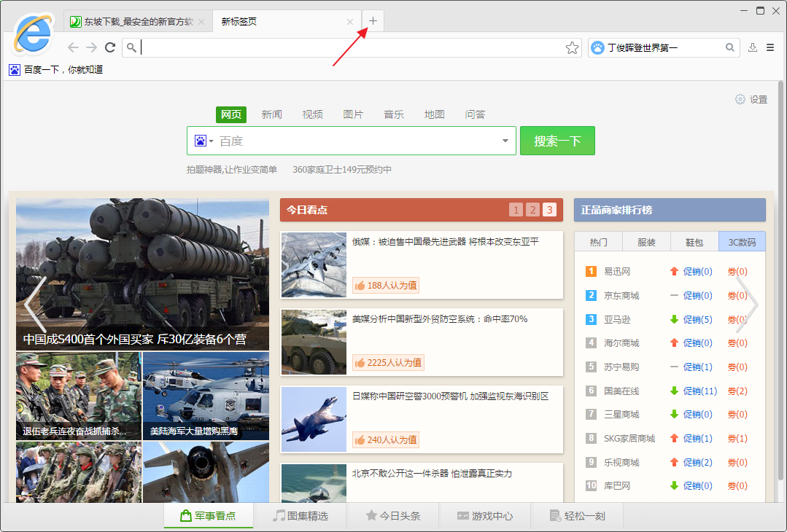Open the 苏宁易购 merchant link
The image size is (787, 532).
pos(621,367)
